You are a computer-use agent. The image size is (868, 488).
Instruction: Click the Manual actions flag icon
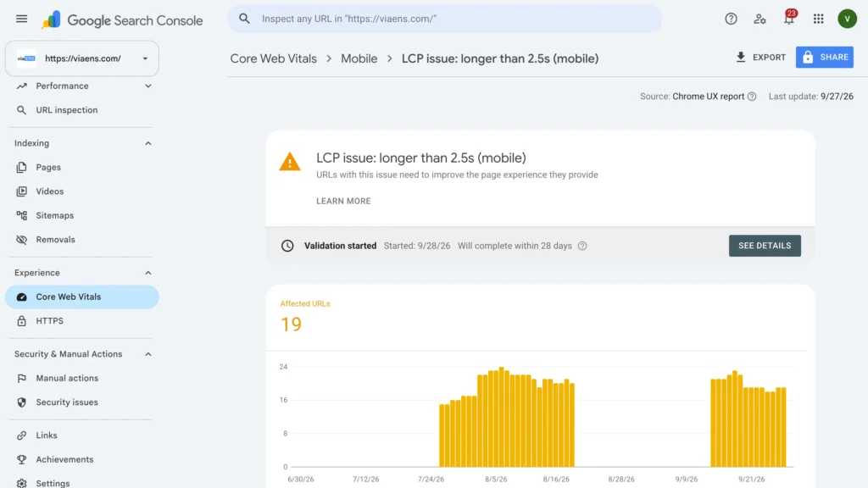pyautogui.click(x=21, y=379)
